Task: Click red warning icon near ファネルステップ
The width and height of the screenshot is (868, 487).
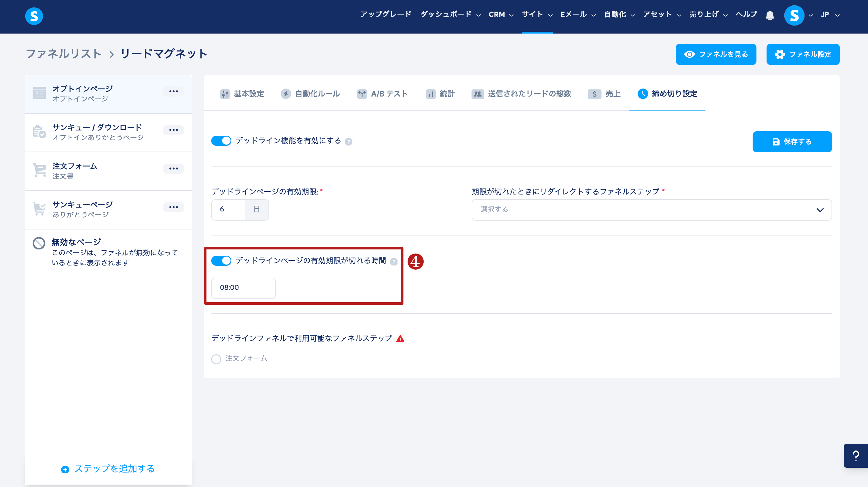Action: (400, 339)
